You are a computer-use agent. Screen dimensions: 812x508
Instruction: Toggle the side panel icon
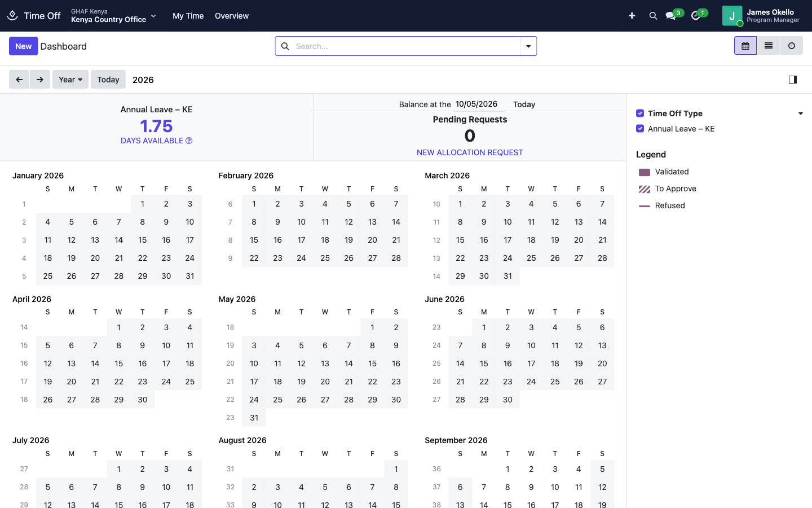pyautogui.click(x=793, y=80)
